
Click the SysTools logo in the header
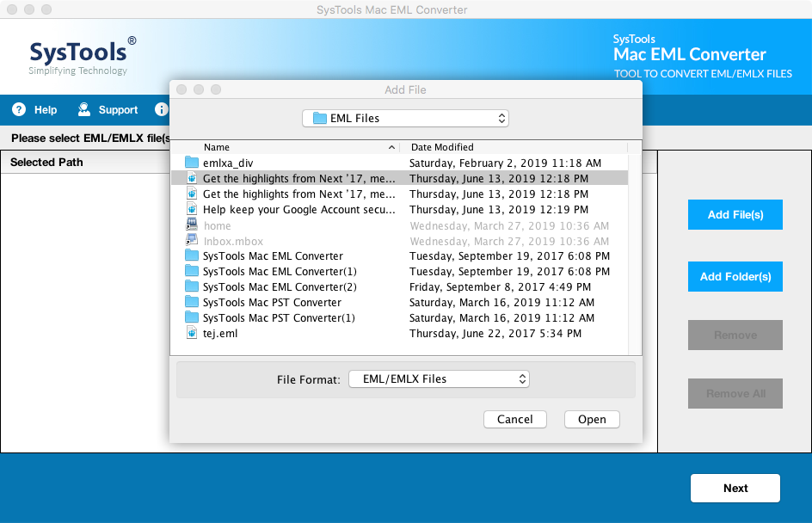click(x=83, y=56)
